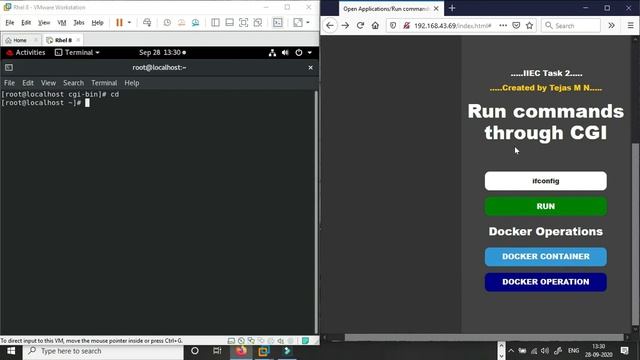This screenshot has height=360, width=640.
Task: Close the Open Applications browser tab
Action: point(436,8)
